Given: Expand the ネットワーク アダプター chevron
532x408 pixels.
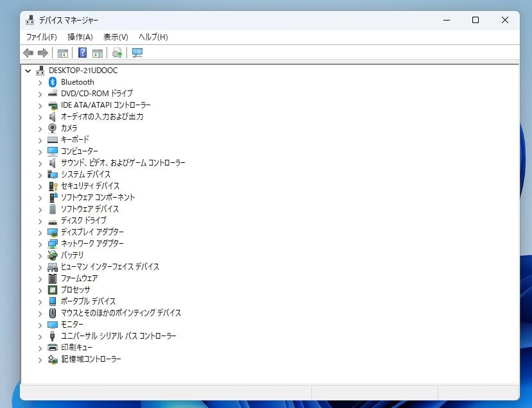Looking at the screenshot, I should pyautogui.click(x=40, y=244).
